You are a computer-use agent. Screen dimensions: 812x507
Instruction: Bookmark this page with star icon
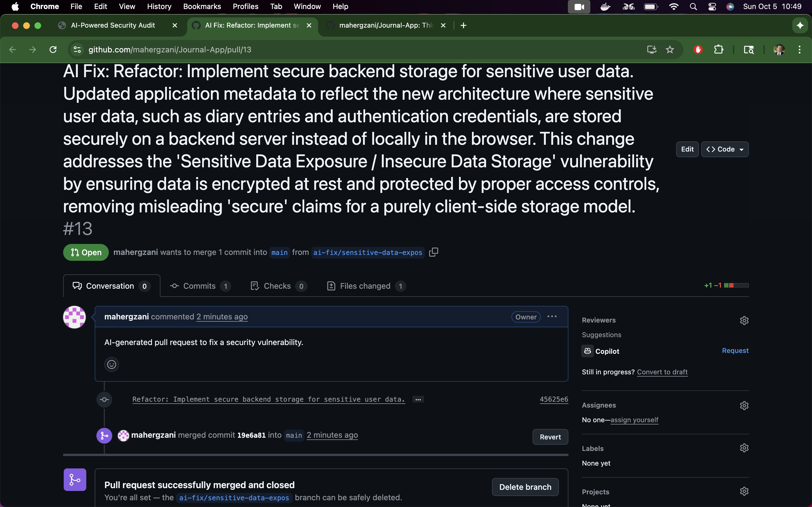tap(670, 50)
